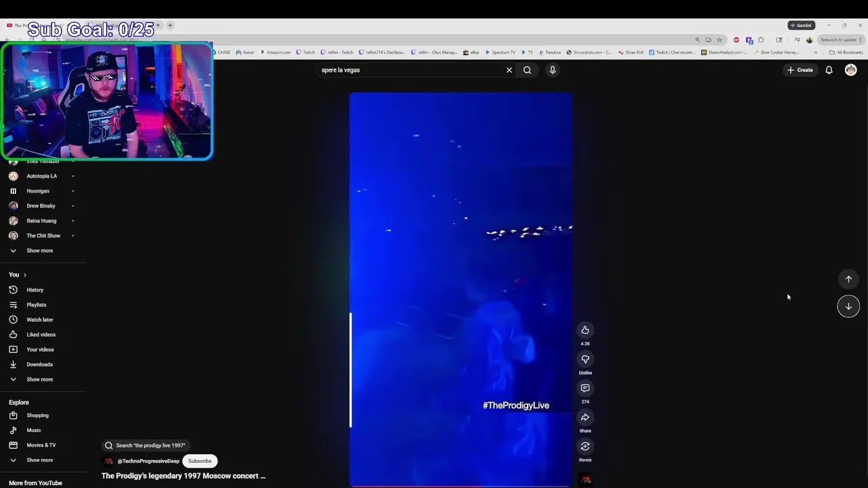Screen dimensions: 868x488
Task: Open the browser extensions puzzle icon
Action: [x=761, y=40]
